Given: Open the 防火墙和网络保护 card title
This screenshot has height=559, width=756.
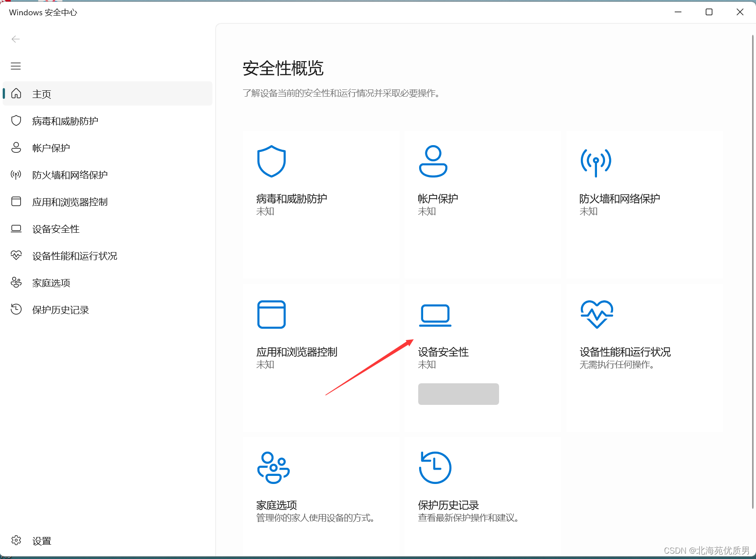Looking at the screenshot, I should [620, 199].
